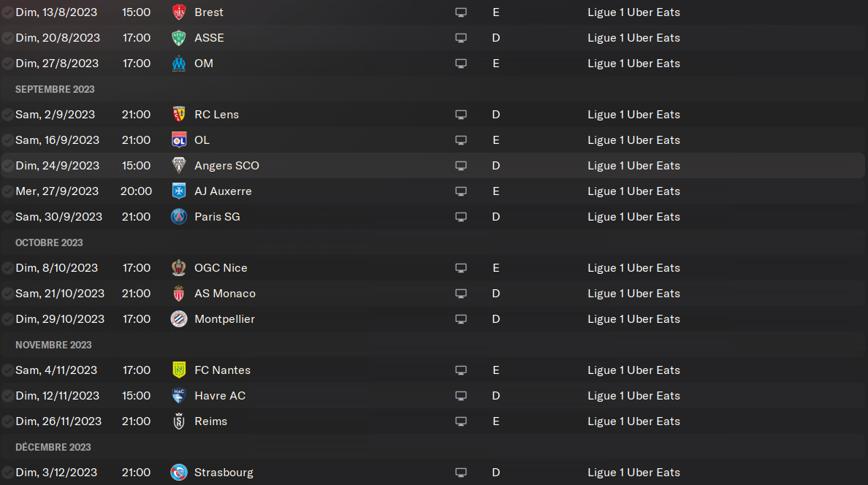This screenshot has height=485, width=868.
Task: Select the Havre AC team name
Action: [220, 396]
